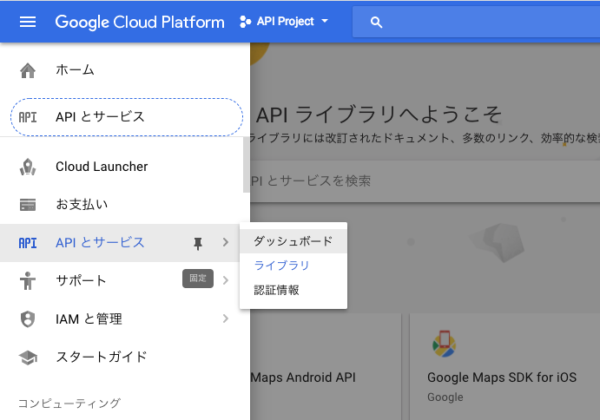Open pinned API とサービス entry

tap(127, 117)
